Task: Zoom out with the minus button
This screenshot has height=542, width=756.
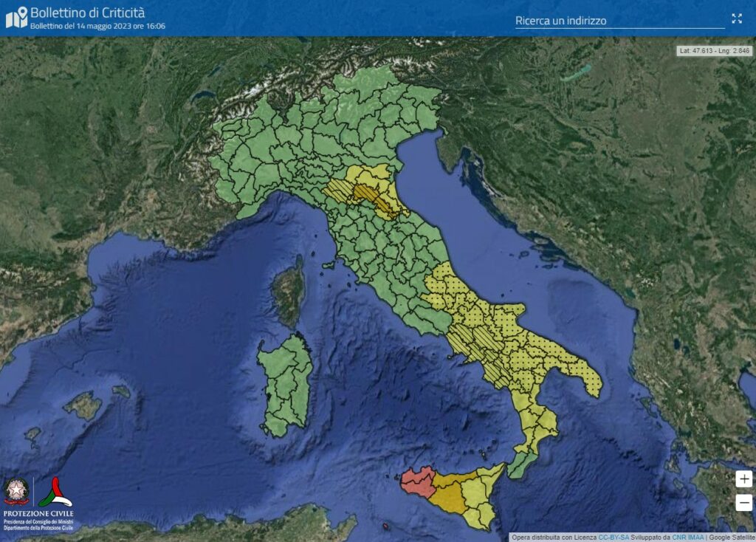Action: point(744,502)
